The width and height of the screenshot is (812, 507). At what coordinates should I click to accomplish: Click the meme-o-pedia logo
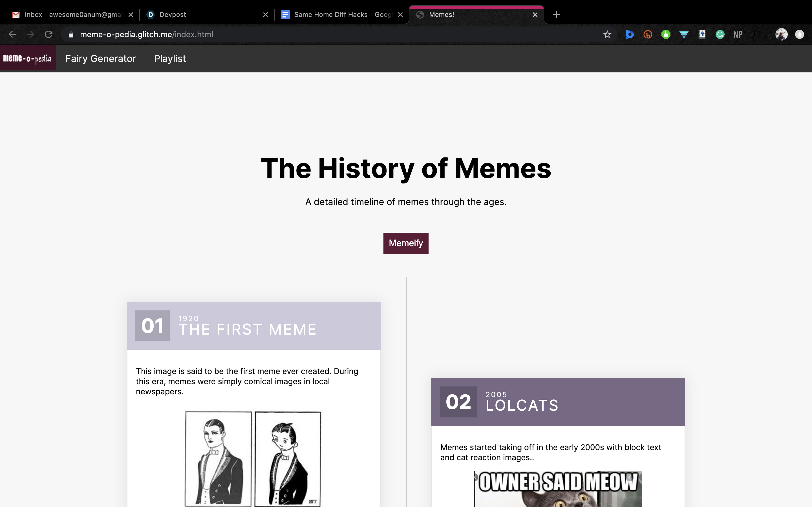click(28, 59)
